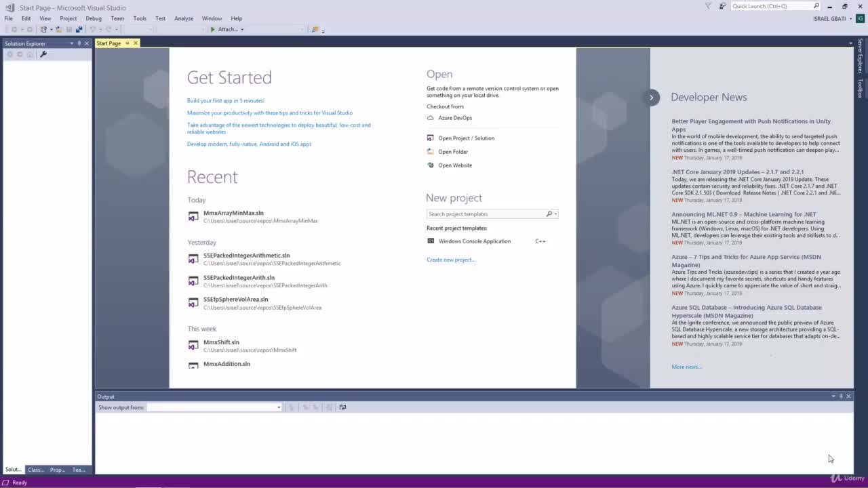Click the 'Create new project...' link
868x488 pixels.
tap(451, 260)
